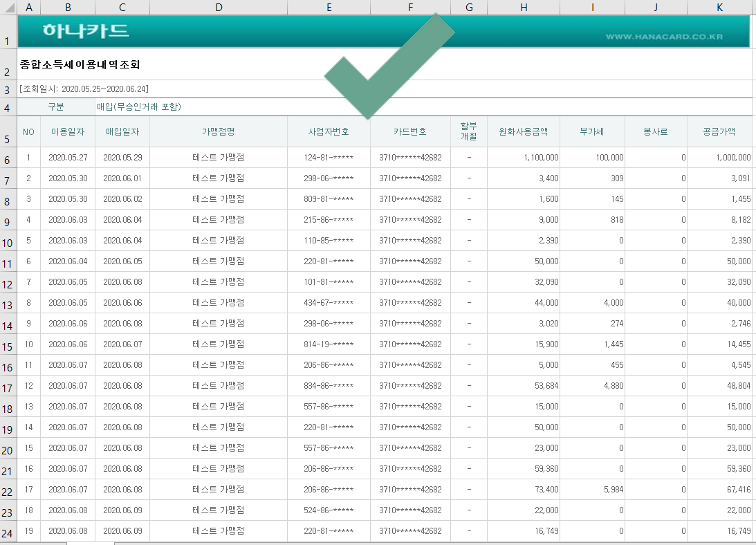Select usage date 2020.05.27
This screenshot has width=756, height=545.
[68, 158]
